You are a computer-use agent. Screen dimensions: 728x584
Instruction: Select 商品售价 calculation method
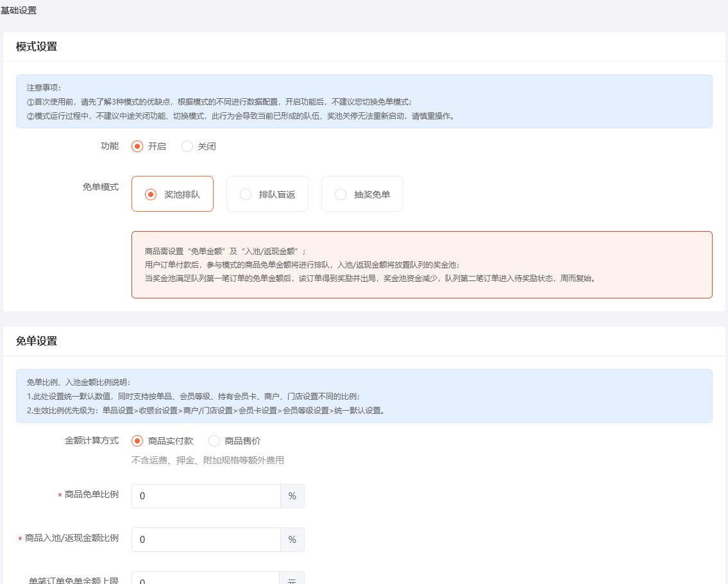coord(235,441)
